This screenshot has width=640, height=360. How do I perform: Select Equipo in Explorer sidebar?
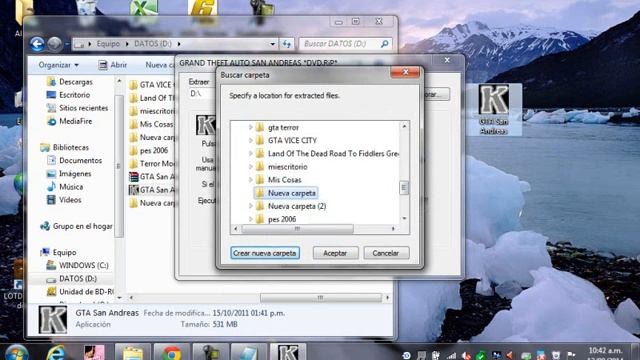pos(58,252)
